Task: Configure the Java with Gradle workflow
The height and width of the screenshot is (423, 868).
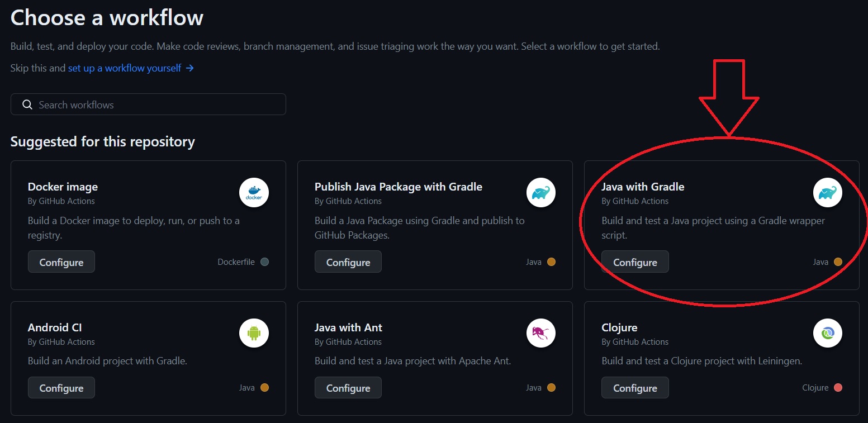Action: pyautogui.click(x=635, y=262)
